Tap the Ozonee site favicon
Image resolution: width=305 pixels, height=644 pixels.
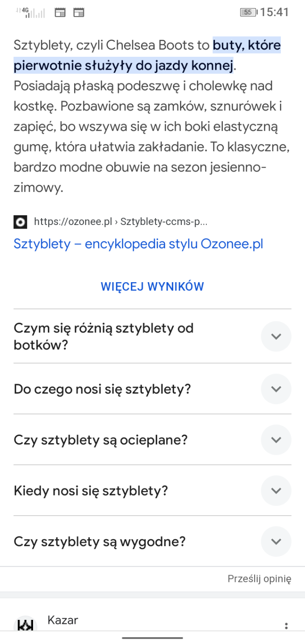[x=20, y=221]
